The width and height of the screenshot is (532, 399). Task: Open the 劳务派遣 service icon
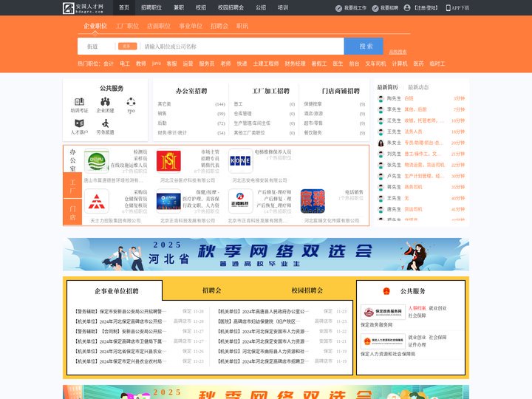(x=105, y=123)
